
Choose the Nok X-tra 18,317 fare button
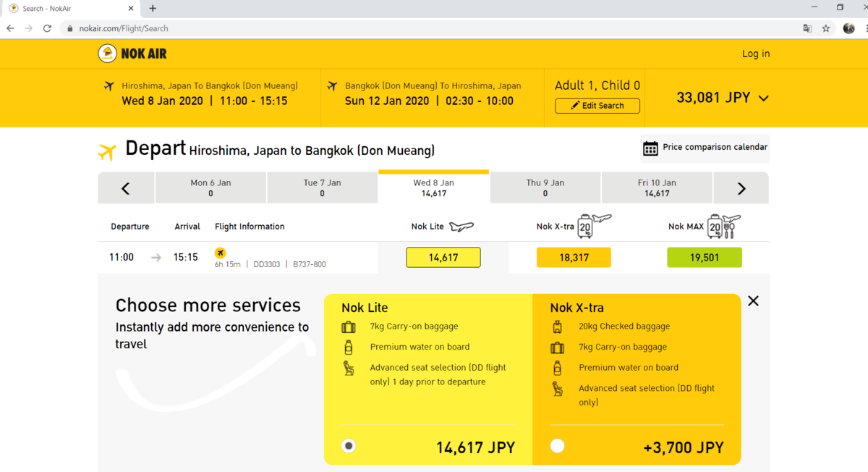click(574, 257)
